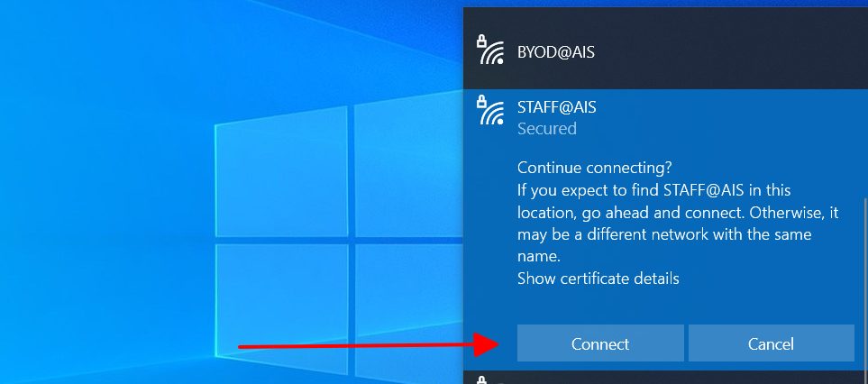Open Show certificate details
The width and height of the screenshot is (868, 384).
point(598,279)
